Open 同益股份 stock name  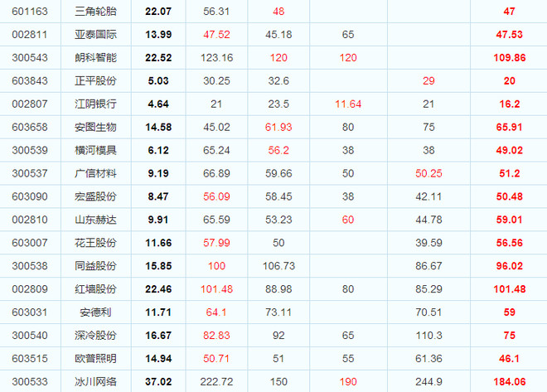95,266
